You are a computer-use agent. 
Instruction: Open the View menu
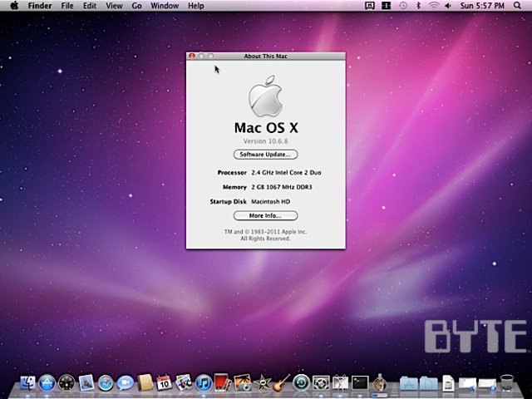[x=114, y=6]
